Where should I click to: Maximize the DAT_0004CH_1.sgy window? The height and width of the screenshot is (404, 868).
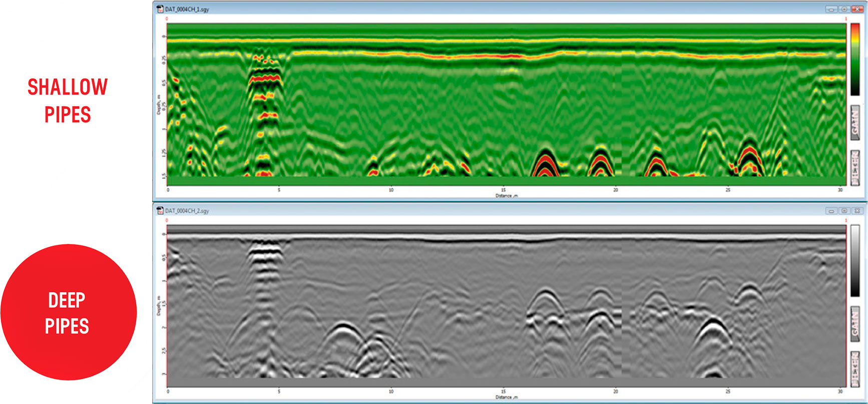click(844, 9)
